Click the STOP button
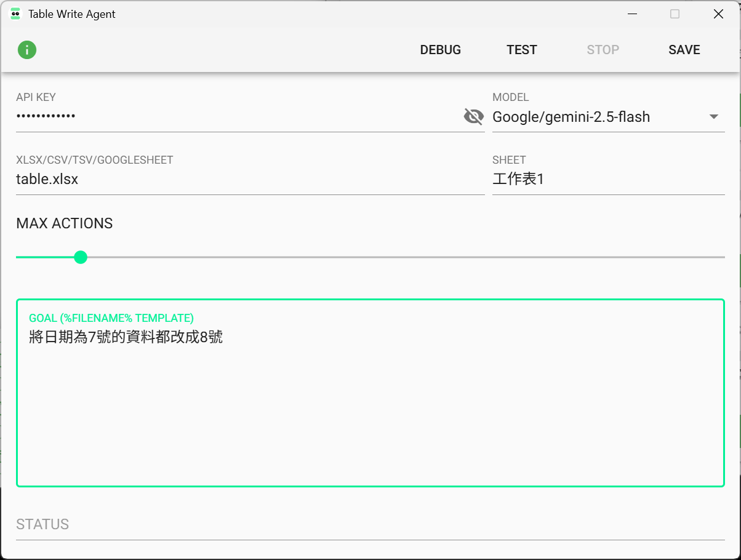Viewport: 741px width, 560px height. tap(603, 50)
